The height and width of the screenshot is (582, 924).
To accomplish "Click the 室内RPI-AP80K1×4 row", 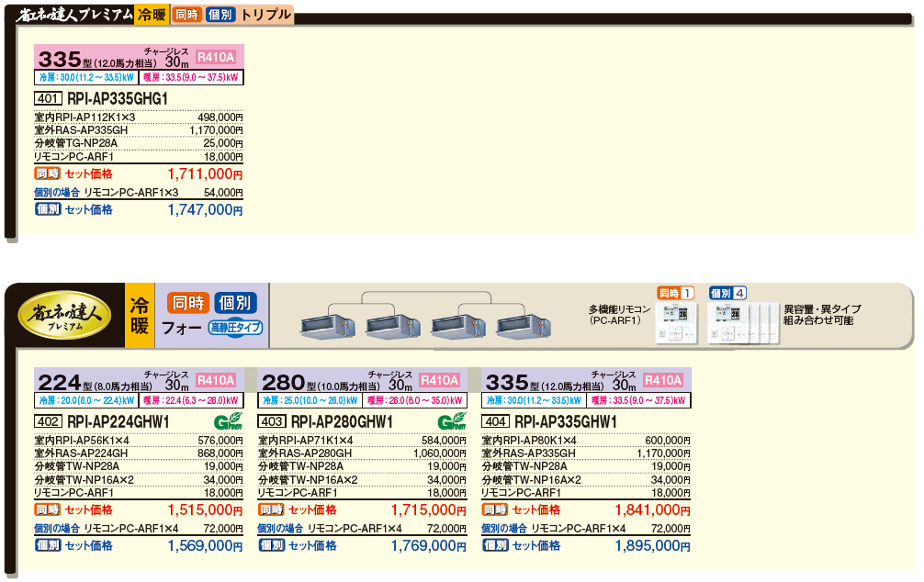I will (586, 441).
